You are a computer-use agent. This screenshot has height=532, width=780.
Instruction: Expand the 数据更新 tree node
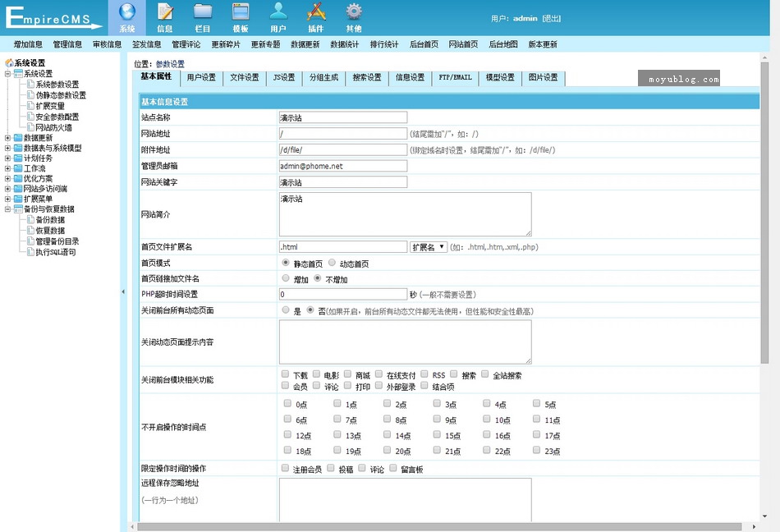click(7, 138)
